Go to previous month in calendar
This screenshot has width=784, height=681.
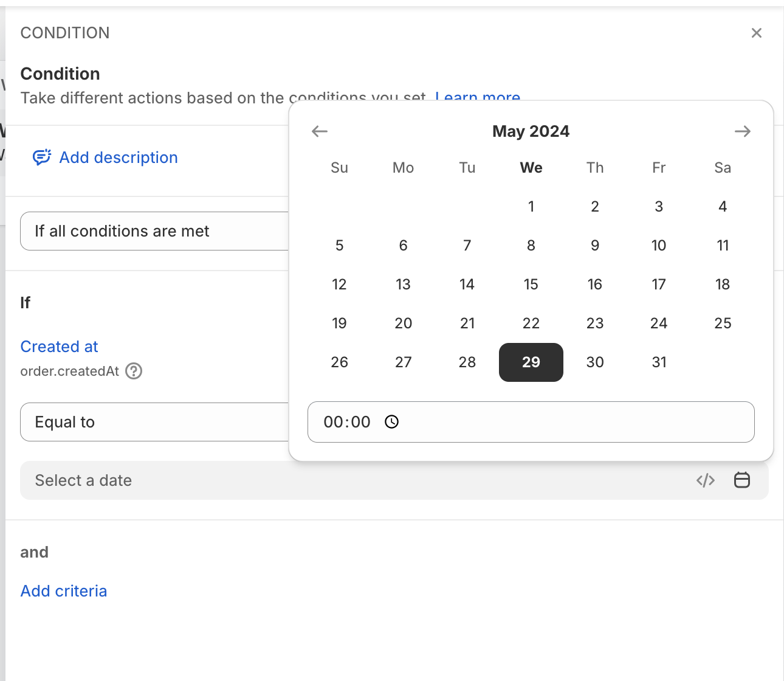320,131
